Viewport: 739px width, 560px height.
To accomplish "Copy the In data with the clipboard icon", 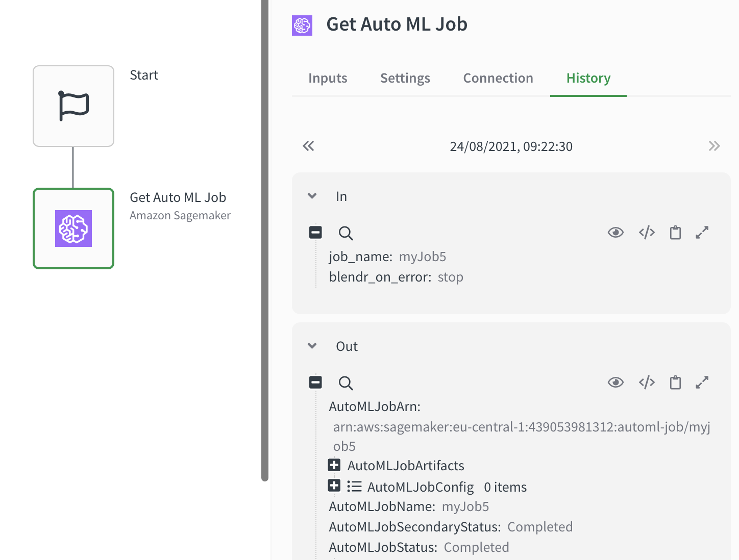I will (675, 233).
